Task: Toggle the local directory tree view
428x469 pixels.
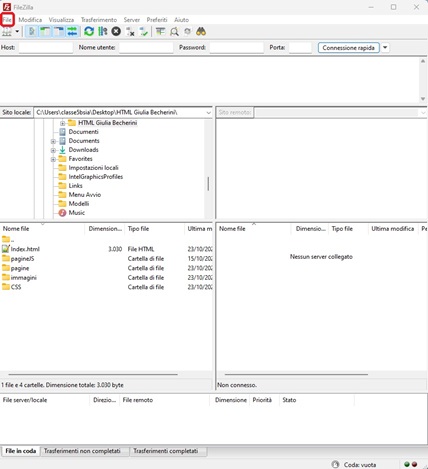Action: point(45,32)
